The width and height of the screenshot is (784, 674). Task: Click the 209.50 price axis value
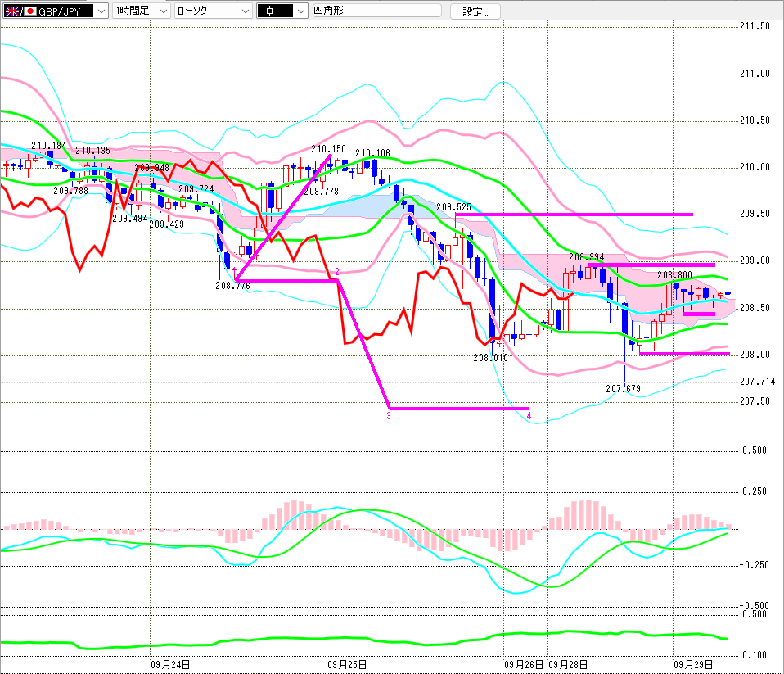755,215
